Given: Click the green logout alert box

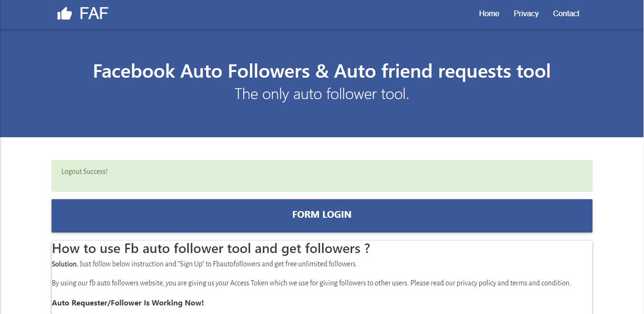Looking at the screenshot, I should [x=322, y=176].
